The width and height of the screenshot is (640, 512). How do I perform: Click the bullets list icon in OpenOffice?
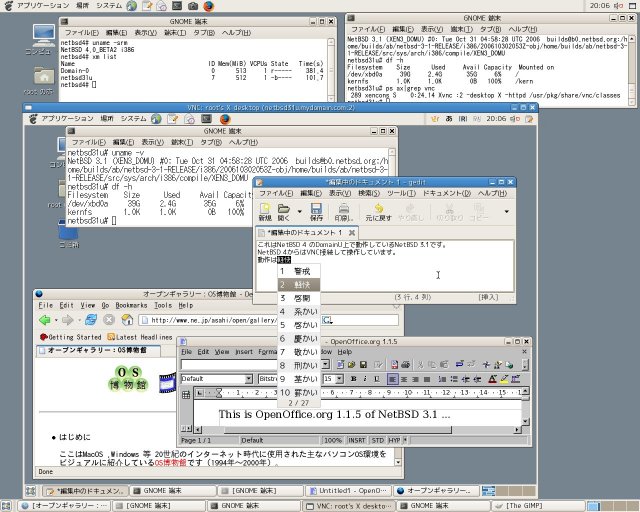point(454,379)
